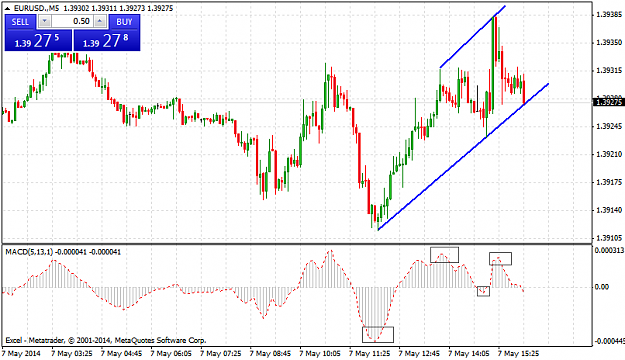The height and width of the screenshot is (360, 625).
Task: Click the MACD(5,13,1) indicator label
Action: point(29,252)
